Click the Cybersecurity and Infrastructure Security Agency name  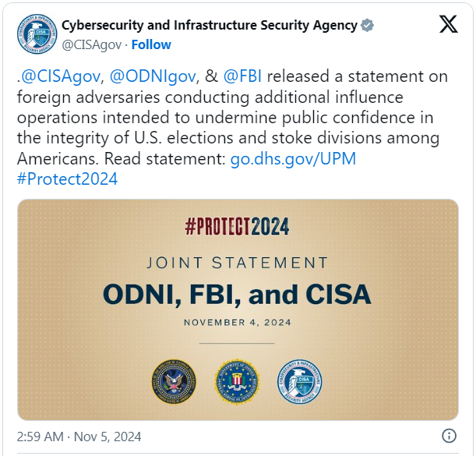tap(210, 25)
